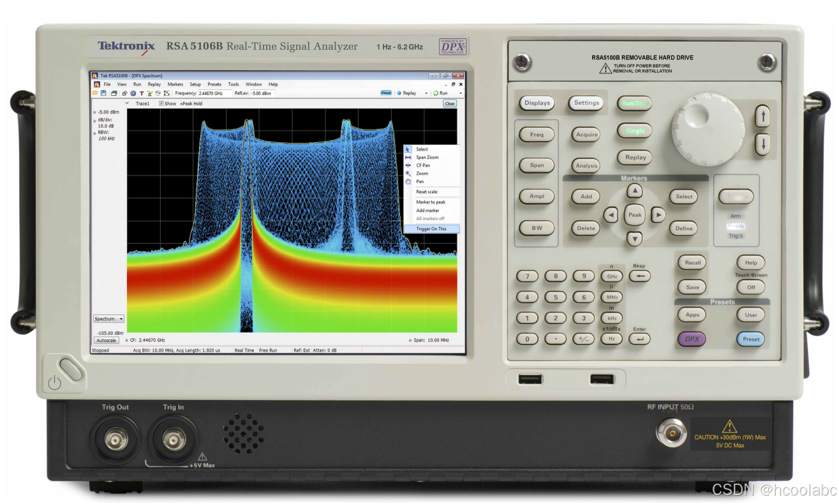Click the Analysis front-panel key
The height and width of the screenshot is (504, 839).
click(586, 166)
